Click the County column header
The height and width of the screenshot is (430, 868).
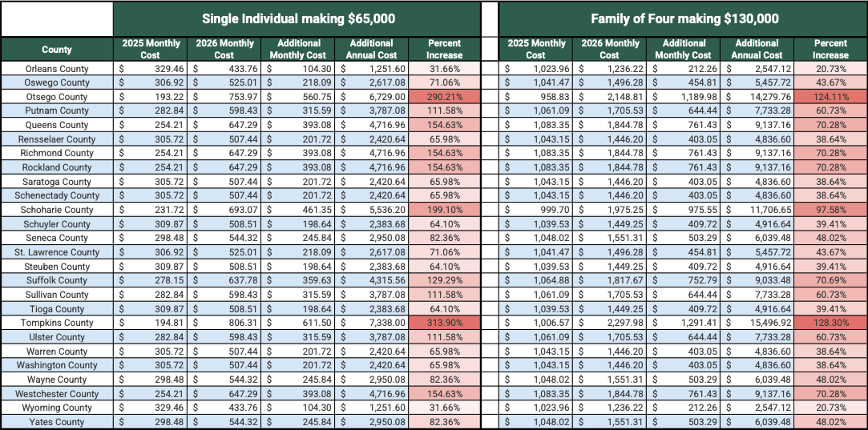coord(57,50)
